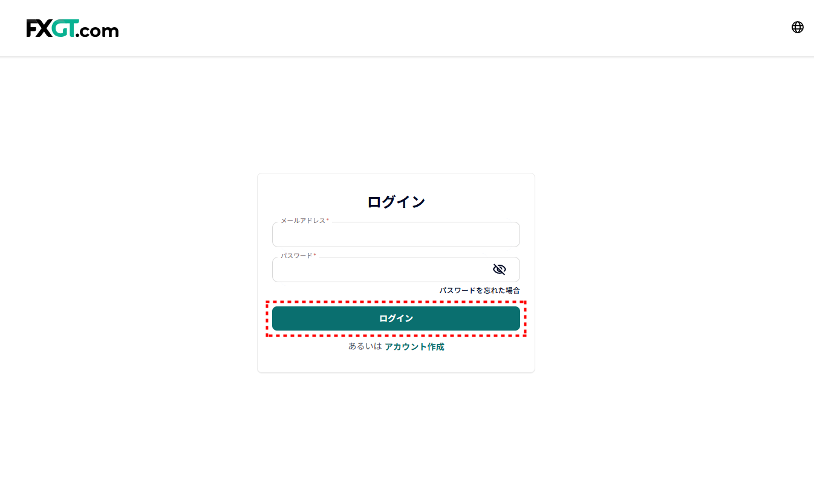Go to homepage via FXGT logo
814x504 pixels.
point(73,28)
